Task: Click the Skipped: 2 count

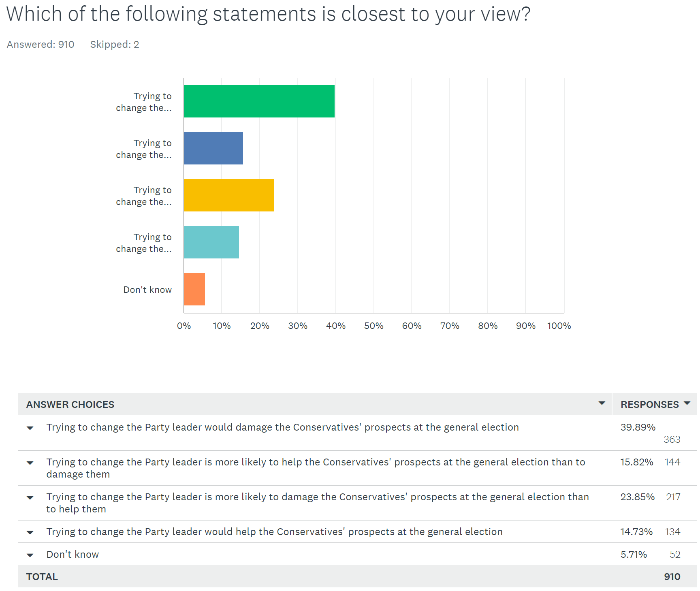Action: (x=114, y=45)
